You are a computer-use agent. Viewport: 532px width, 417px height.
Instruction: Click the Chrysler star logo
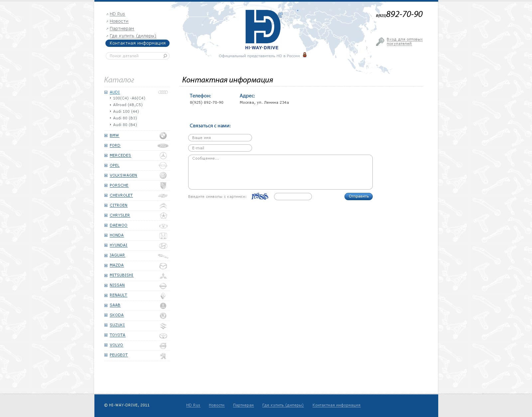click(x=163, y=215)
